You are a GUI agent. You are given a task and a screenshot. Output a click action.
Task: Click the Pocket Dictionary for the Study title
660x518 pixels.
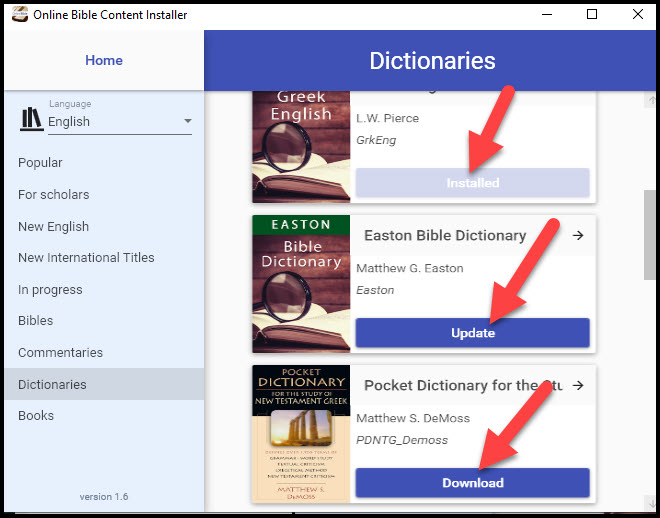[x=463, y=385]
